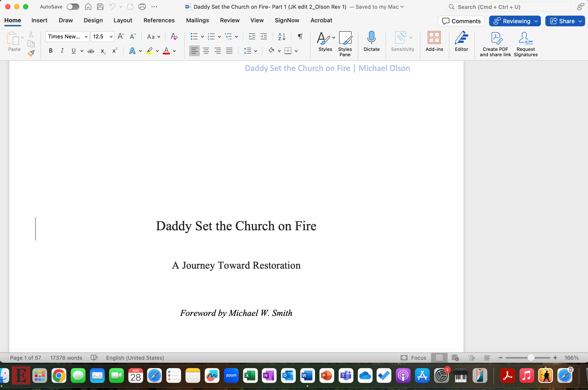The height and width of the screenshot is (390, 588).
Task: Show paragraph marks with pilcrow icon
Action: [300, 37]
